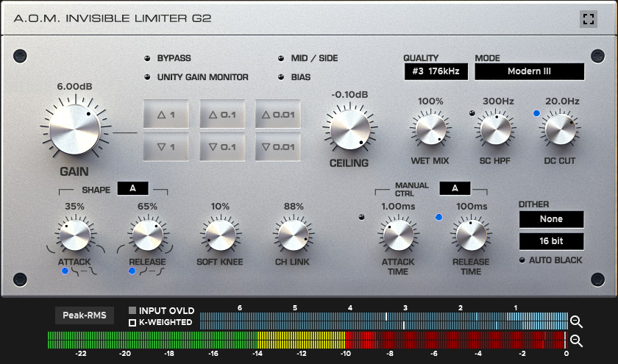Image resolution: width=618 pixels, height=364 pixels.
Task: Click the 35% attack shape value
Action: click(x=74, y=207)
